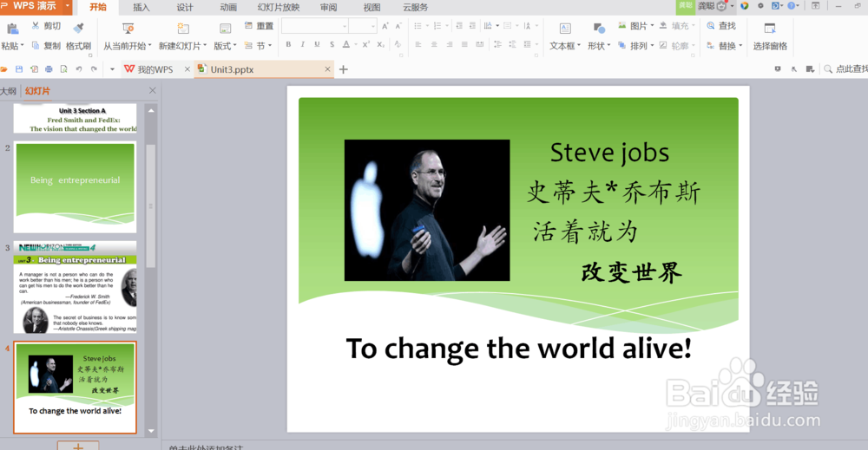Add a new document tab with plus button
This screenshot has height=450, width=868.
tap(343, 69)
